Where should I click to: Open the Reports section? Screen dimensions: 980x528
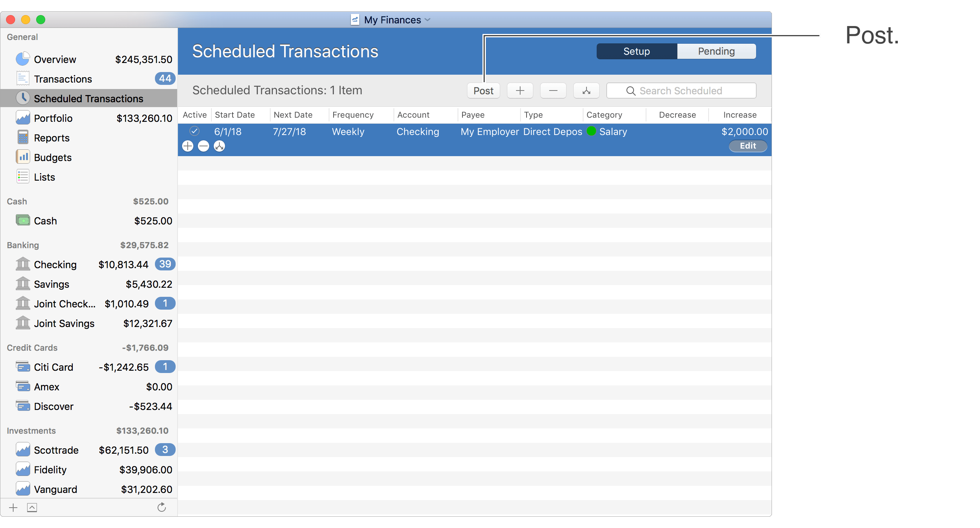51,137
